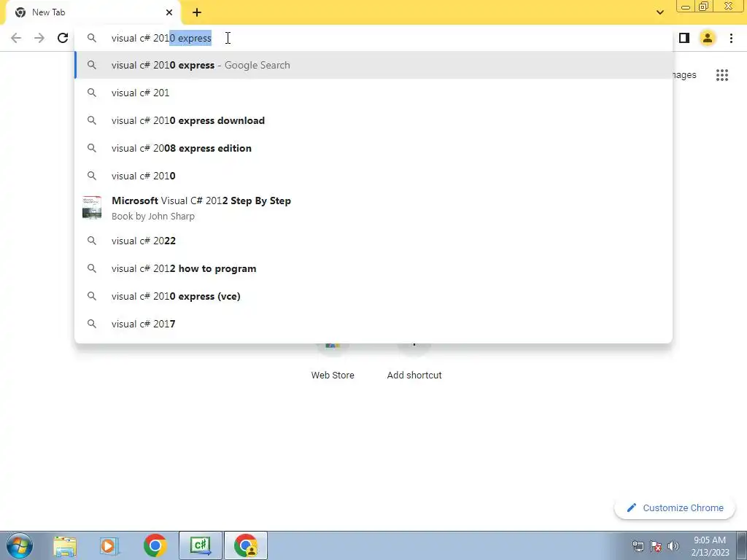Choose suggestion 'visual c# 201'
747x560 pixels.
373,93
